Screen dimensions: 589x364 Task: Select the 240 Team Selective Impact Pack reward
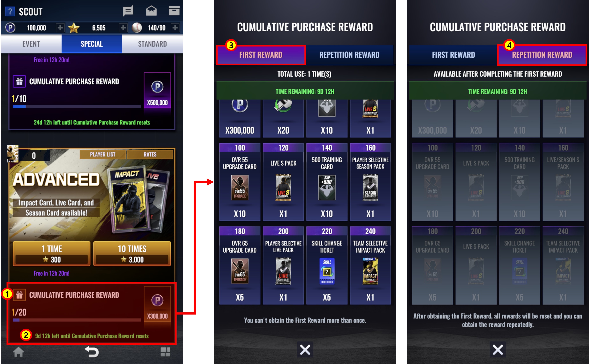pyautogui.click(x=370, y=265)
